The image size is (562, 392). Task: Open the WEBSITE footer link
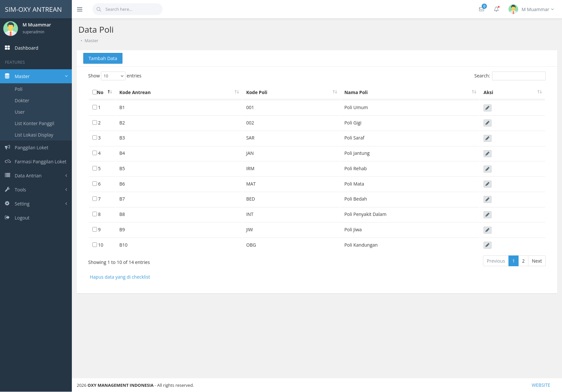click(x=541, y=385)
